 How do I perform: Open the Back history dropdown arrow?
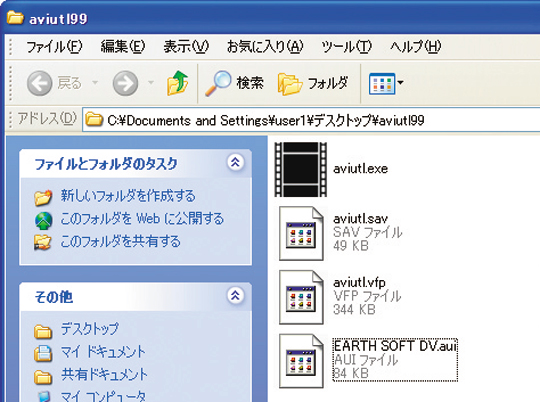pyautogui.click(x=95, y=83)
